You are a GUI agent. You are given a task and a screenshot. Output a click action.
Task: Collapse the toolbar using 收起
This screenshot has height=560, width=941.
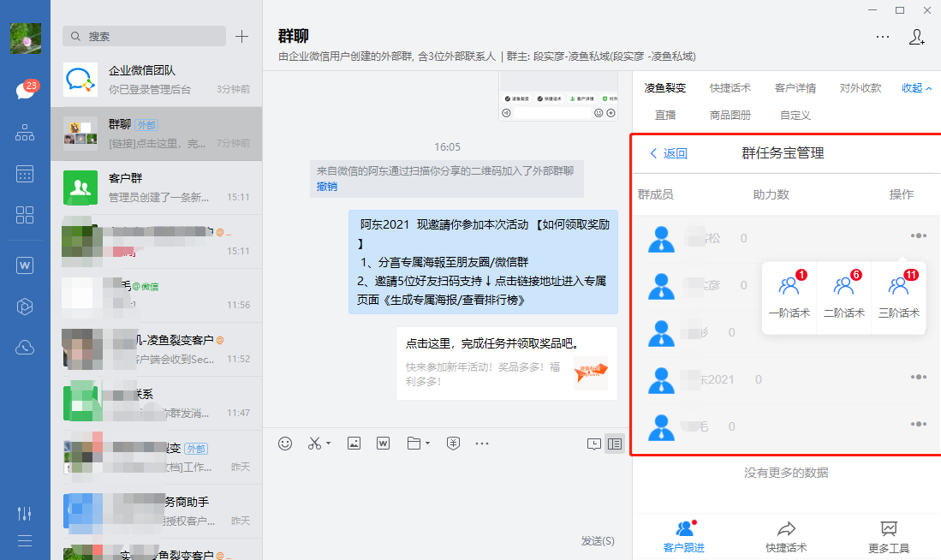[x=916, y=88]
